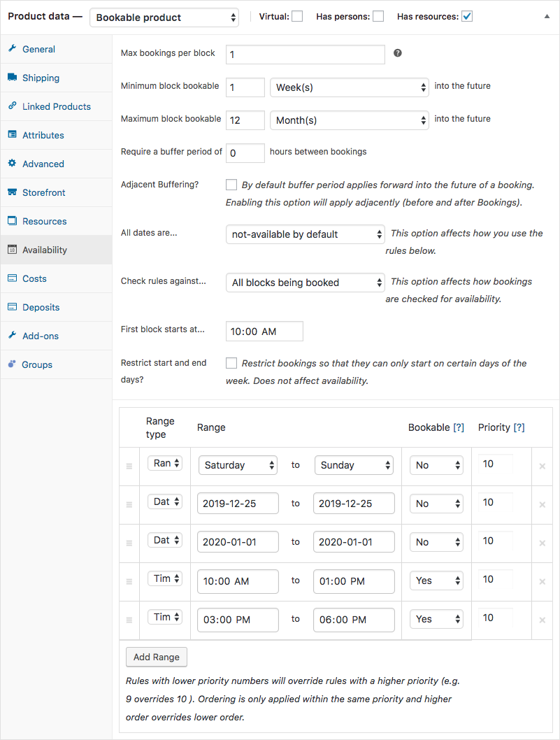Open the All dates are dropdown
The height and width of the screenshot is (740, 560).
pyautogui.click(x=305, y=234)
